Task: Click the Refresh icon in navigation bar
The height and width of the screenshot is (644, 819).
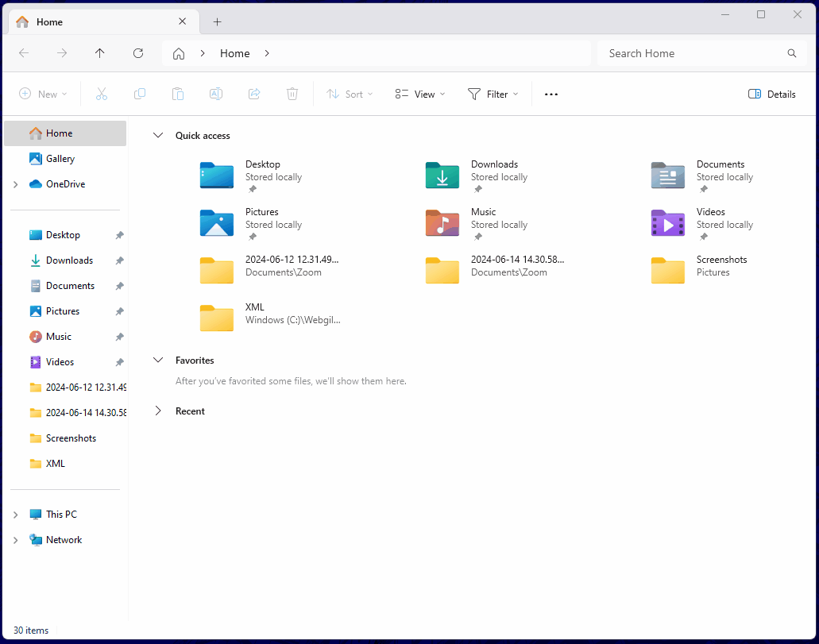Action: [138, 53]
